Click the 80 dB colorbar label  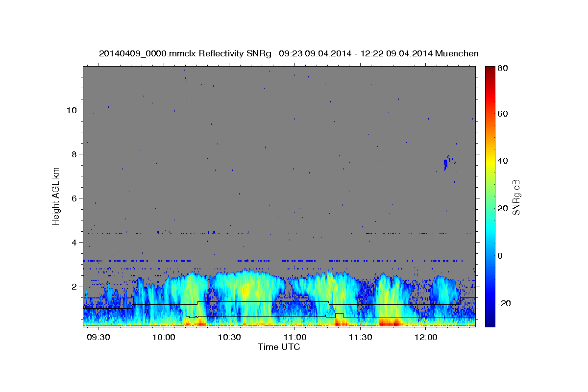click(x=503, y=68)
